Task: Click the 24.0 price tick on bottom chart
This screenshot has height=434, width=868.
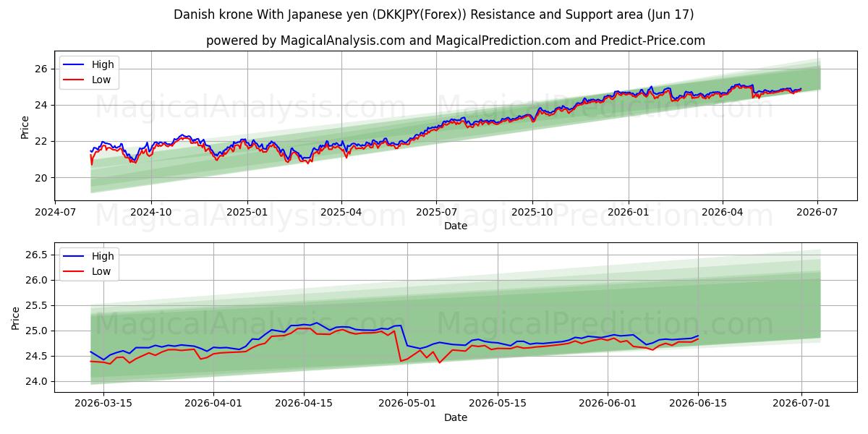Action: coord(37,381)
